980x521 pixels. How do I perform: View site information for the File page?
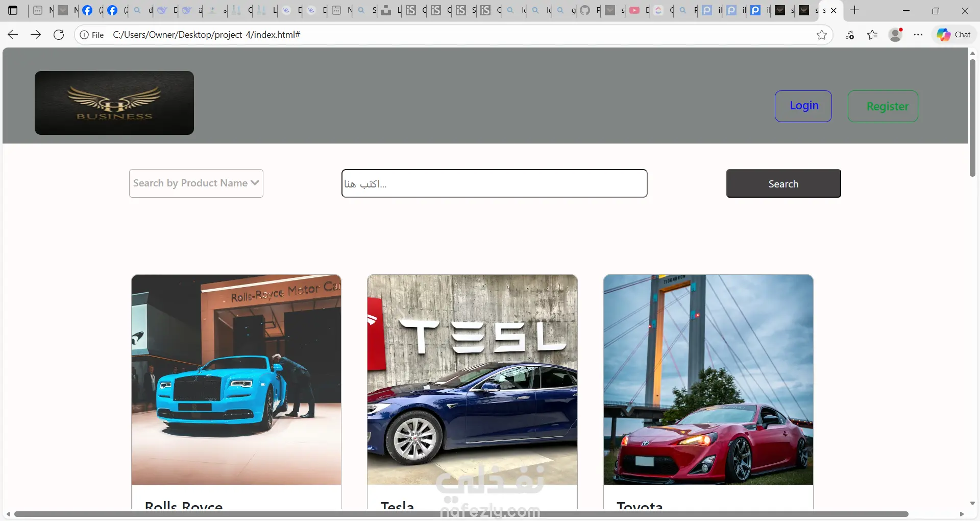click(92, 35)
